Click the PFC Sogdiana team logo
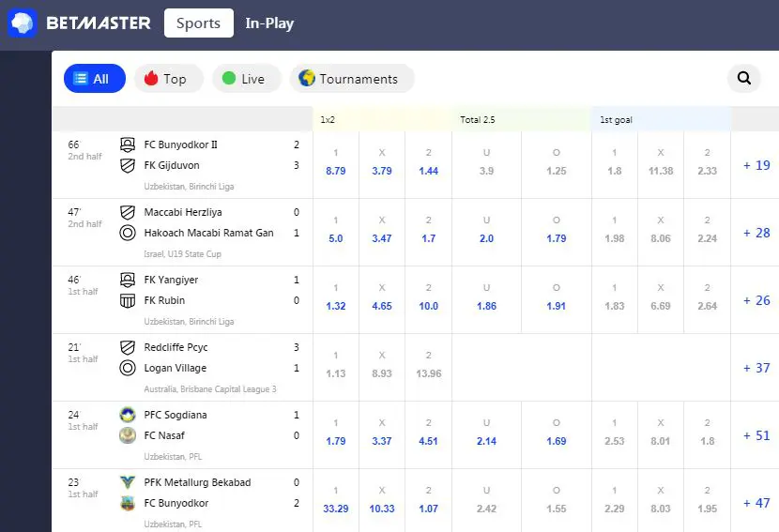The width and height of the screenshot is (779, 532). (x=128, y=415)
